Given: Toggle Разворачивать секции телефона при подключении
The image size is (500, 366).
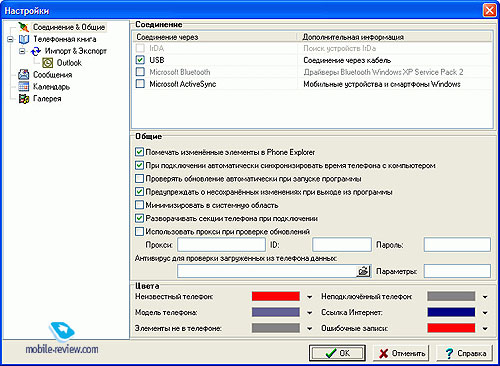Looking at the screenshot, I should 139,218.
